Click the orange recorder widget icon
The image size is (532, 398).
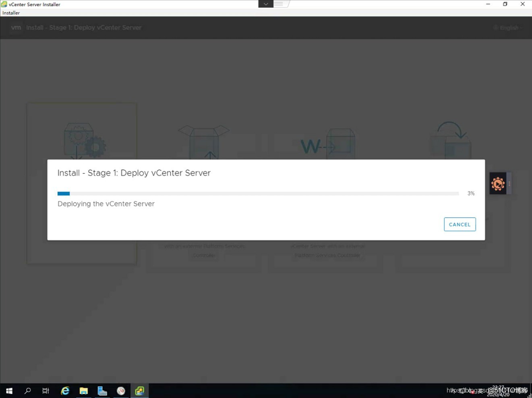[498, 184]
